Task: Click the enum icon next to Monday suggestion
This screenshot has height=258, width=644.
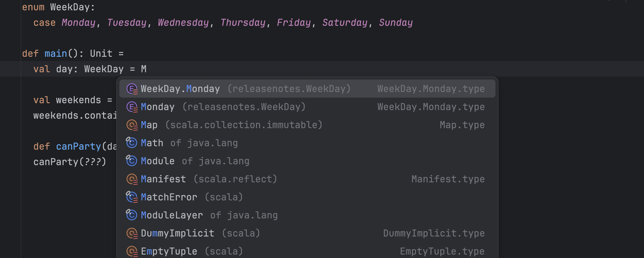Action: click(x=132, y=106)
